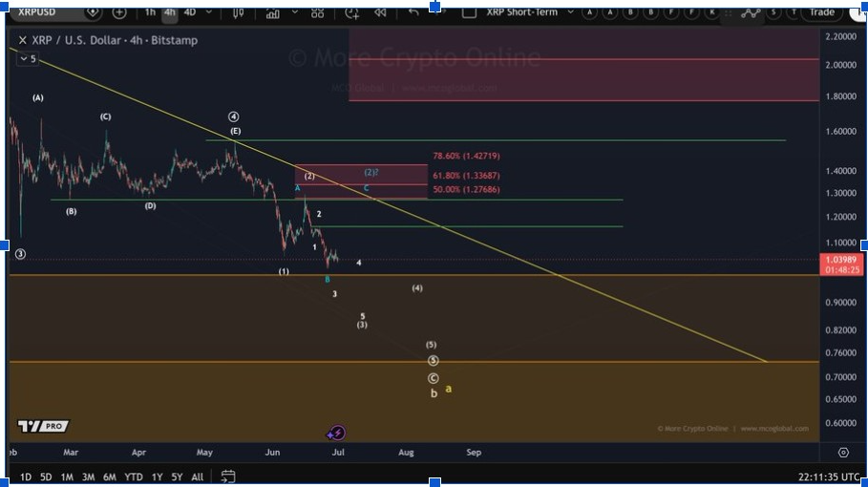Click the T circle favorite tool
Image resolution: width=868 pixels, height=487 pixels.
click(x=794, y=12)
